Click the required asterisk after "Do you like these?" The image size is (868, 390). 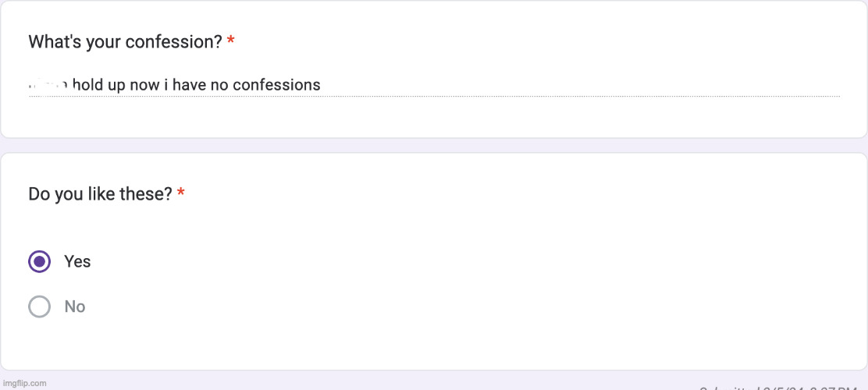click(181, 193)
